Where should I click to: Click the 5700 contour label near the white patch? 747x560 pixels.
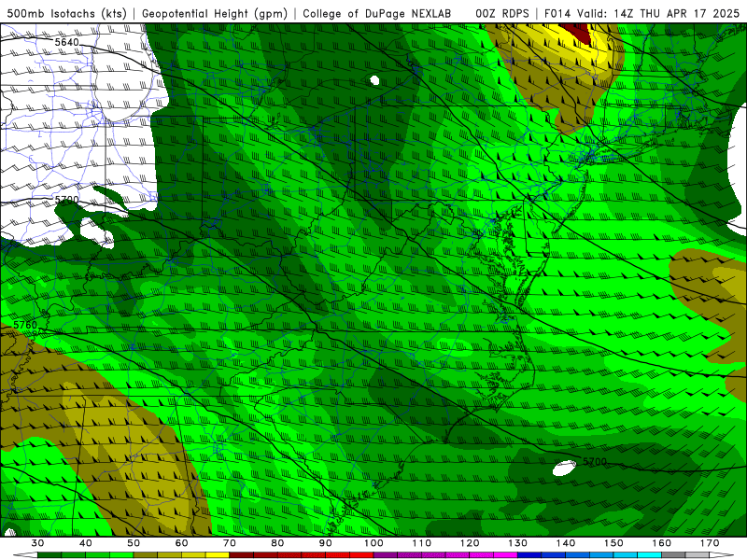(x=595, y=461)
